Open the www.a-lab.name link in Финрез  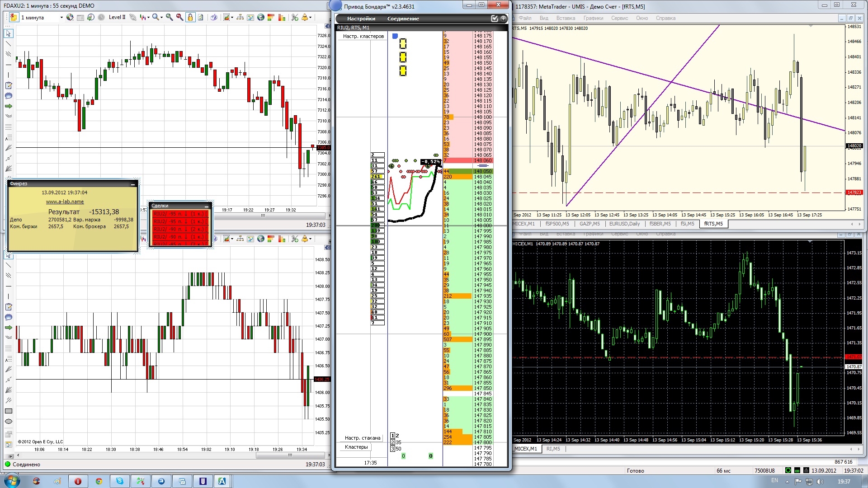[x=65, y=202]
